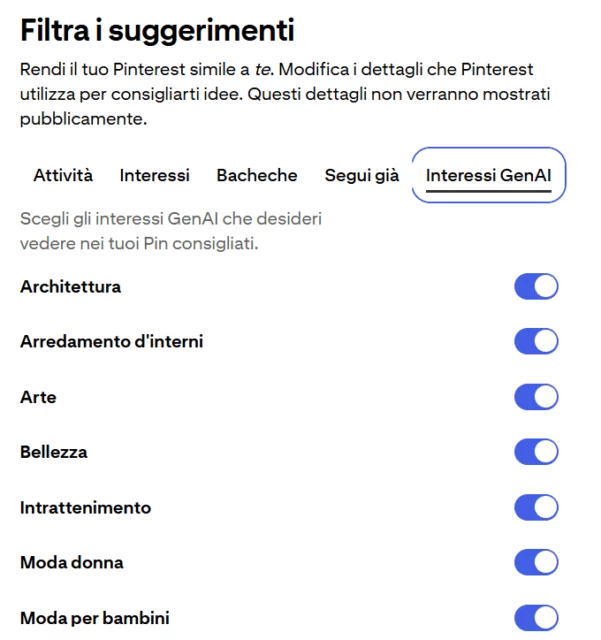Click the Moda donna label
This screenshot has height=640, width=601.
pos(72,563)
